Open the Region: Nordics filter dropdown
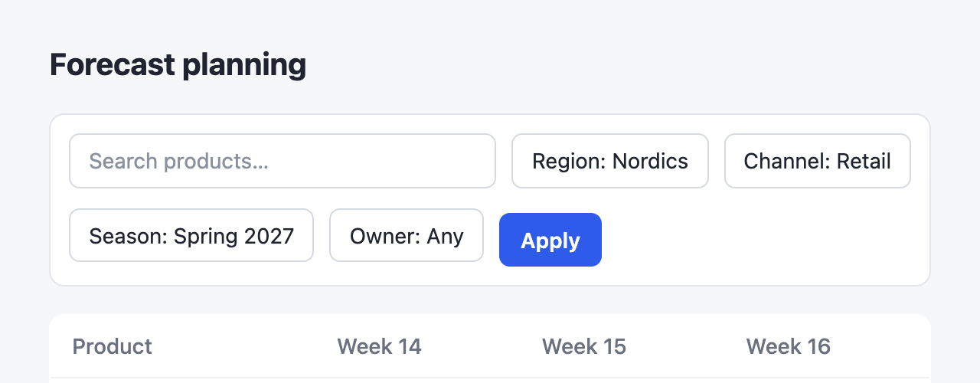This screenshot has height=383, width=980. (610, 161)
